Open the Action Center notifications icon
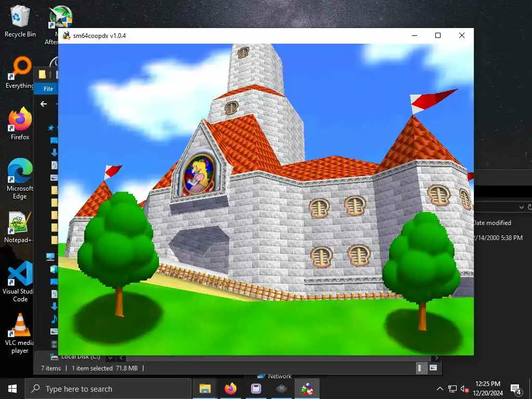532x399 pixels. click(x=515, y=389)
